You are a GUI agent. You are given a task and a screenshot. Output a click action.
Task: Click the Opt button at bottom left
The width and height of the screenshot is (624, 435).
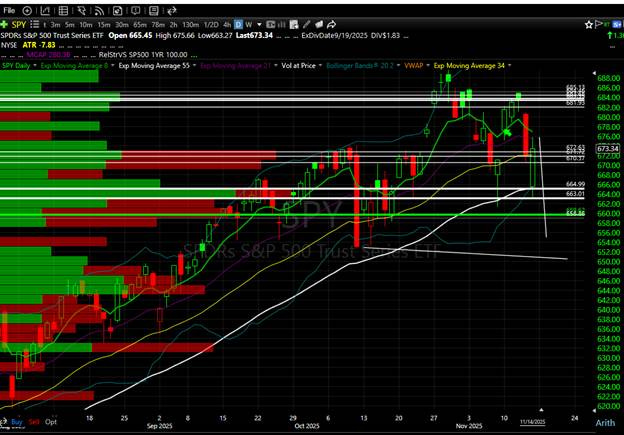[51, 421]
